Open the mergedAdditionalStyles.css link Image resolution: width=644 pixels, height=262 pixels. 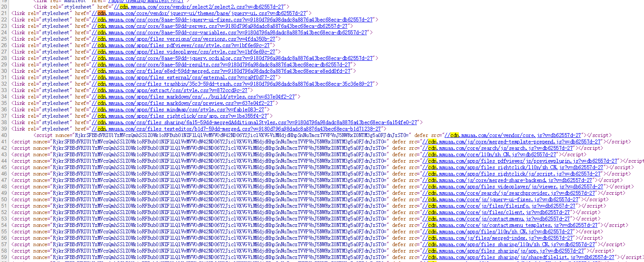tap(254, 122)
